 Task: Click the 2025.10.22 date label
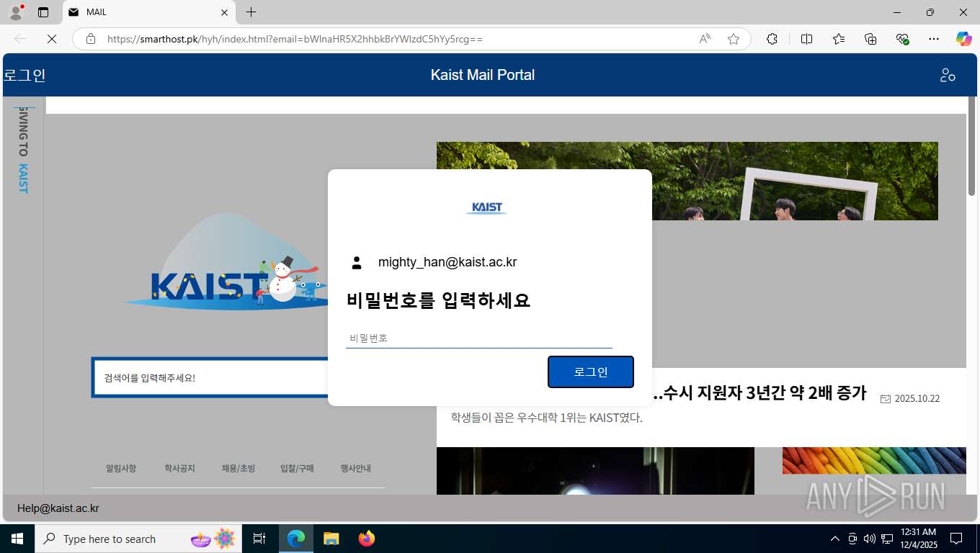coord(917,399)
